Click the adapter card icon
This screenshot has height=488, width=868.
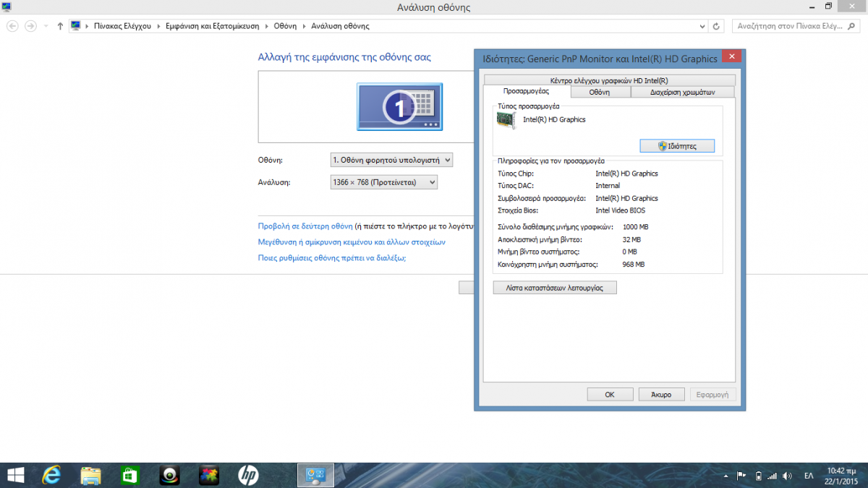(x=506, y=121)
